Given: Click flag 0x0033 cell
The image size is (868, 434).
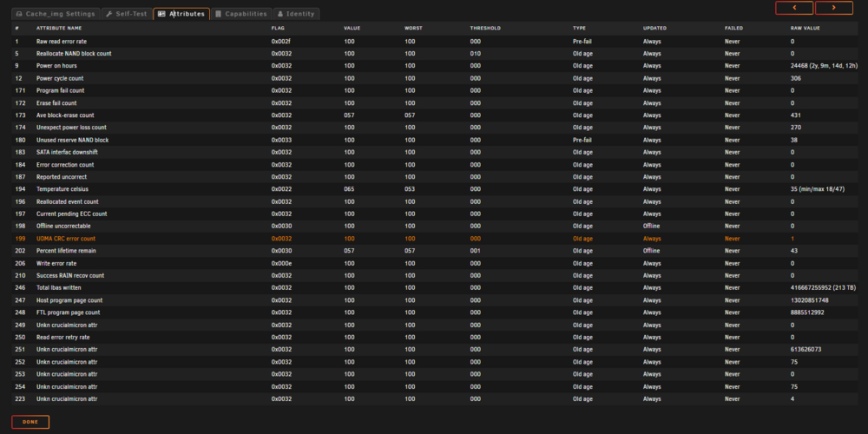Looking at the screenshot, I should pyautogui.click(x=281, y=140).
